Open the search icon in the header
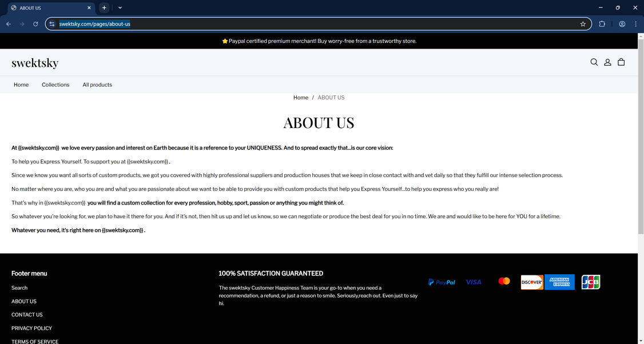The width and height of the screenshot is (644, 344). pyautogui.click(x=594, y=62)
